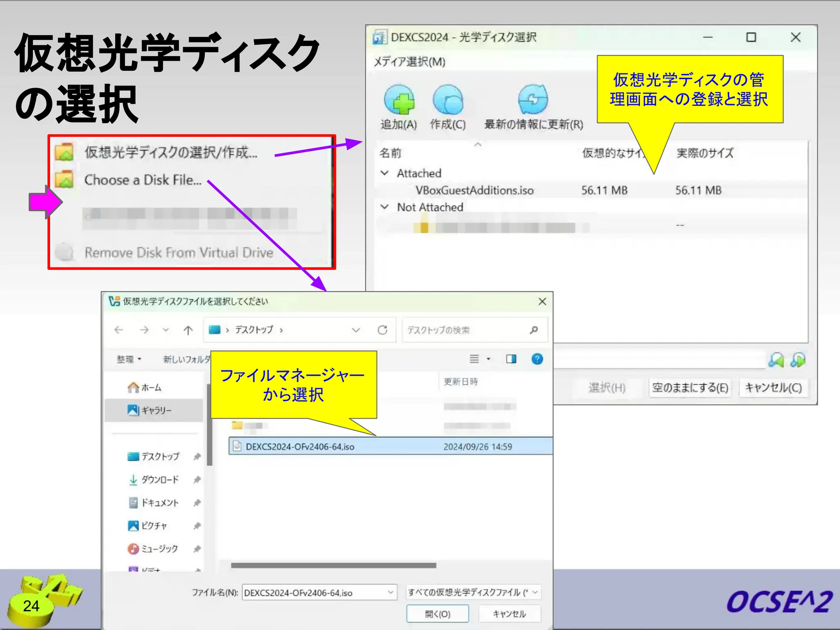Image resolution: width=840 pixels, height=630 pixels.
Task: Unpin ダウンロード pin icon
Action: (x=197, y=479)
